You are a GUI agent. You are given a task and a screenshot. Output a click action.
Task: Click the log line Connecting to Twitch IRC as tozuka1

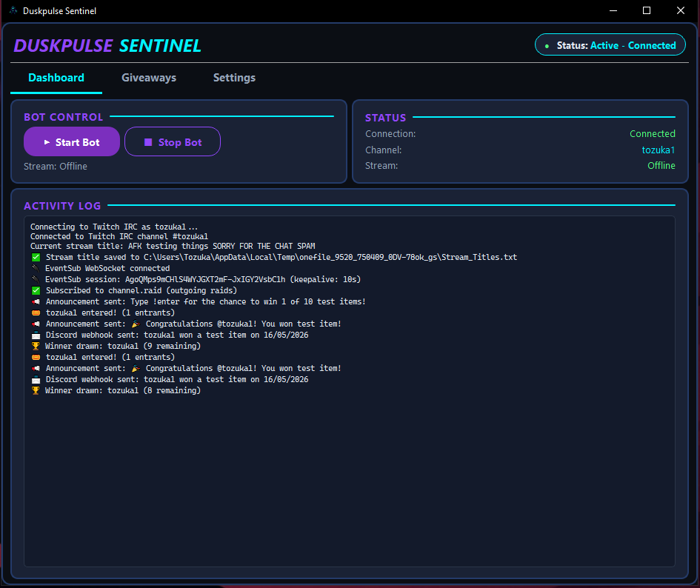pyautogui.click(x=114, y=227)
